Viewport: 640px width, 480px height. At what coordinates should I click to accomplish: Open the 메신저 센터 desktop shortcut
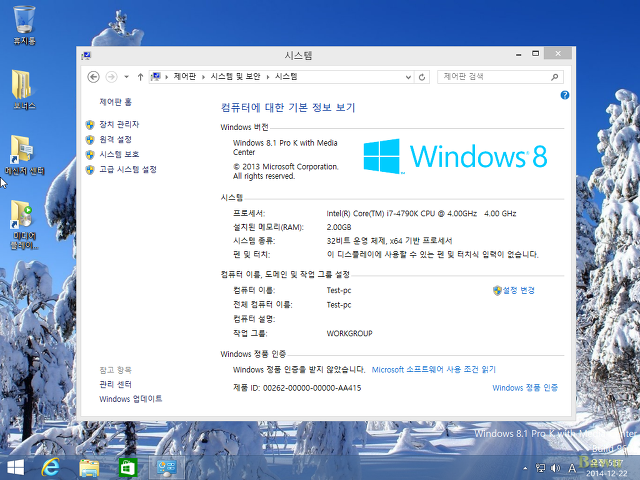click(24, 155)
